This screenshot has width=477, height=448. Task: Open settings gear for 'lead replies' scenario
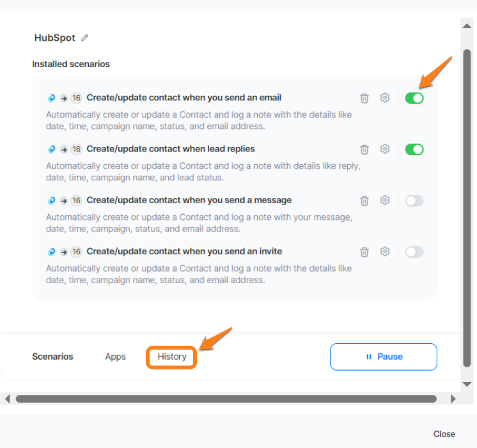pyautogui.click(x=385, y=150)
